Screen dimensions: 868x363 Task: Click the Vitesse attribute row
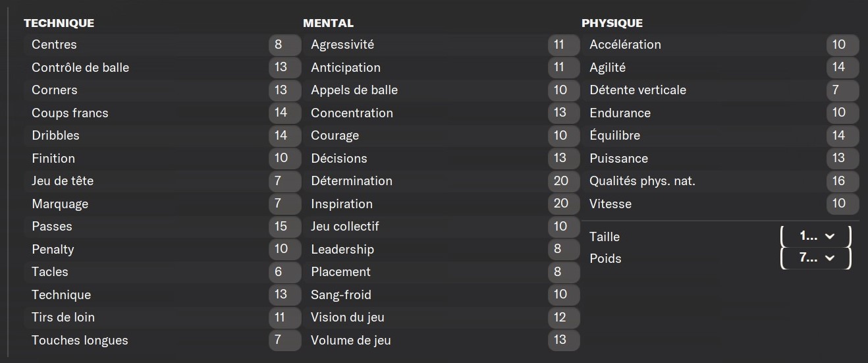720,204
